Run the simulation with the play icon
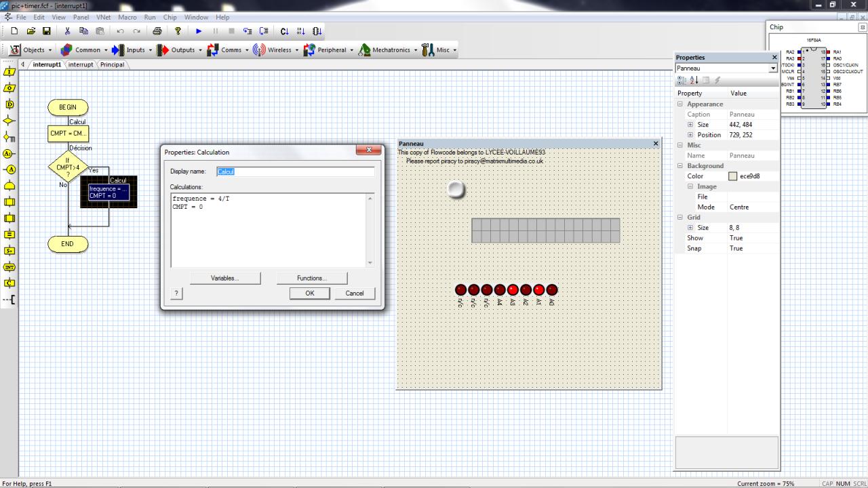Image resolution: width=868 pixels, height=488 pixels. coord(199,31)
